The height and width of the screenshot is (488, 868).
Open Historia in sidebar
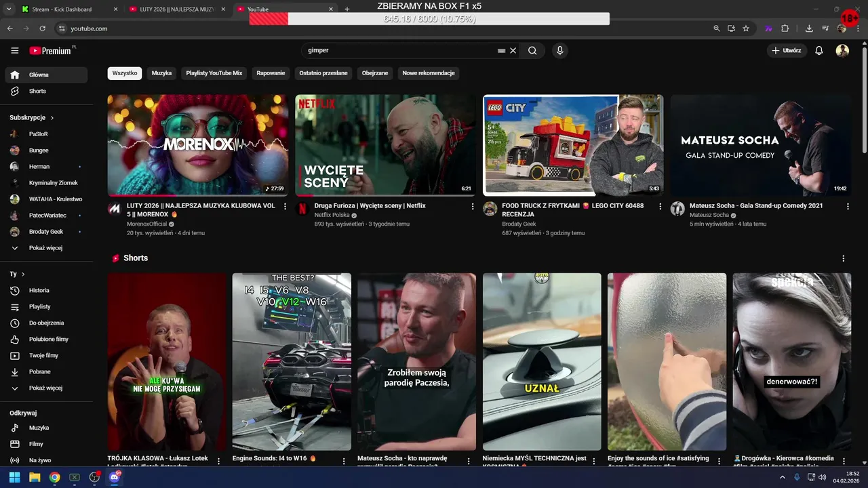[46, 291]
